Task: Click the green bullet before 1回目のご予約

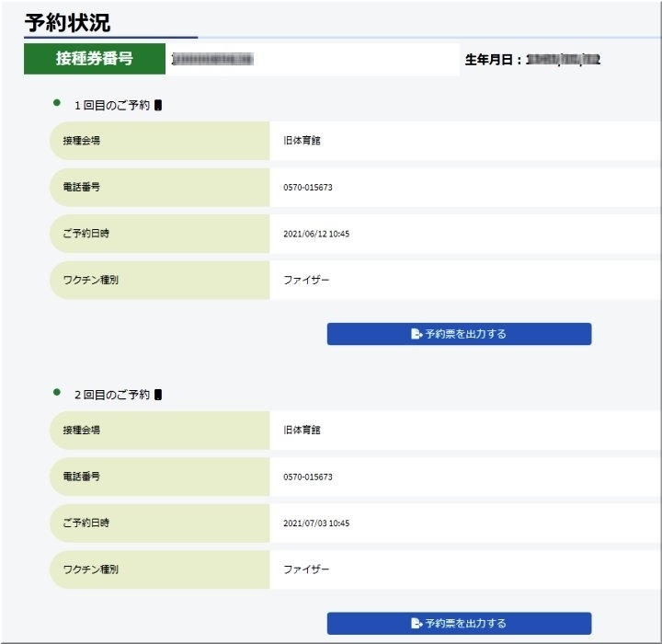Action: [x=57, y=102]
